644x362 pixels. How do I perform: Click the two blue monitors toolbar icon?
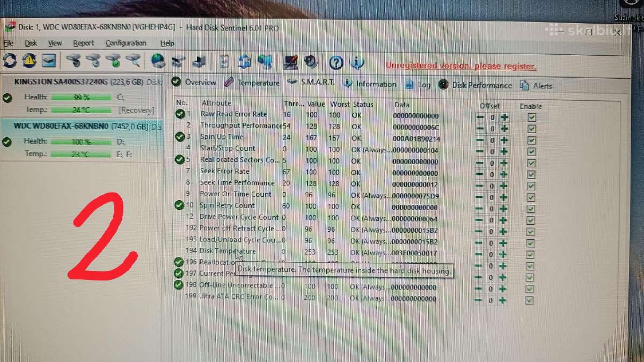point(265,62)
